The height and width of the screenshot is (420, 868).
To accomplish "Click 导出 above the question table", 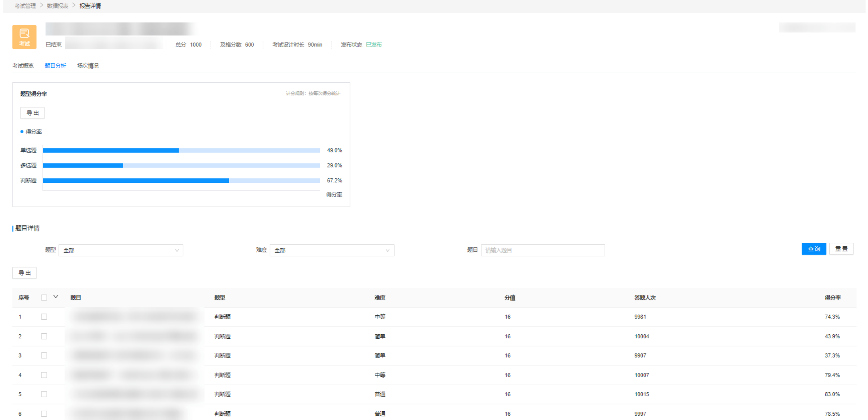I will 25,273.
